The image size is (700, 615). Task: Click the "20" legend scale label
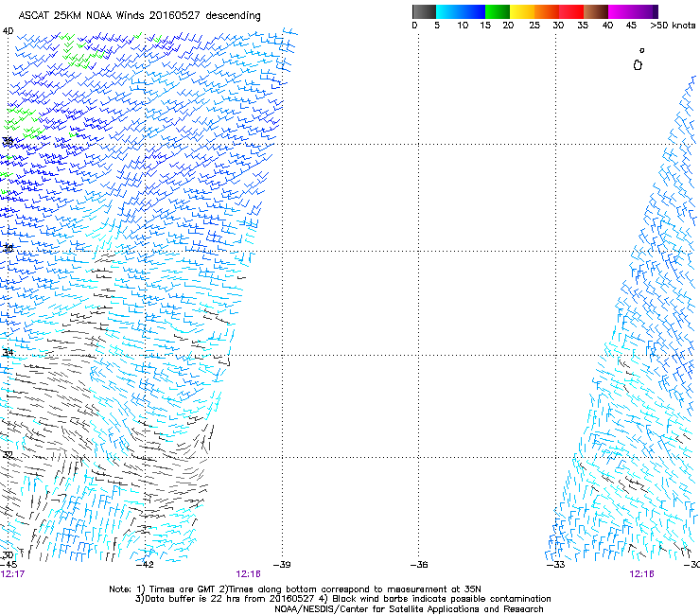[508, 26]
